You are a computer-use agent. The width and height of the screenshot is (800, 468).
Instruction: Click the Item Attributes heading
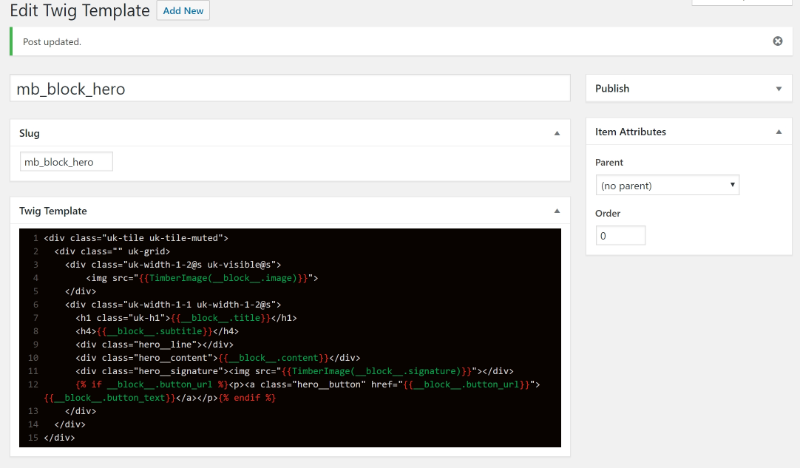[631, 132]
